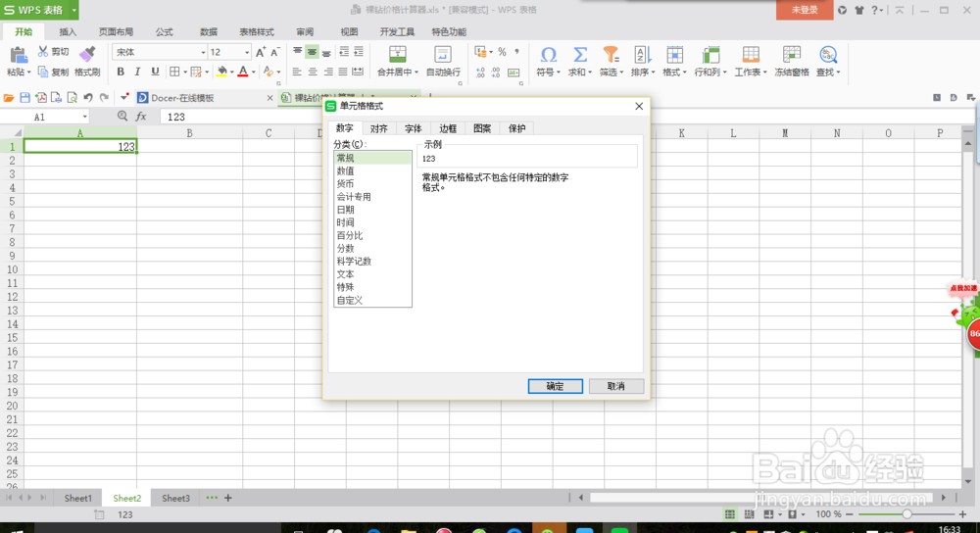The height and width of the screenshot is (533, 980).
Task: Toggle right text alignment
Action: (327, 72)
